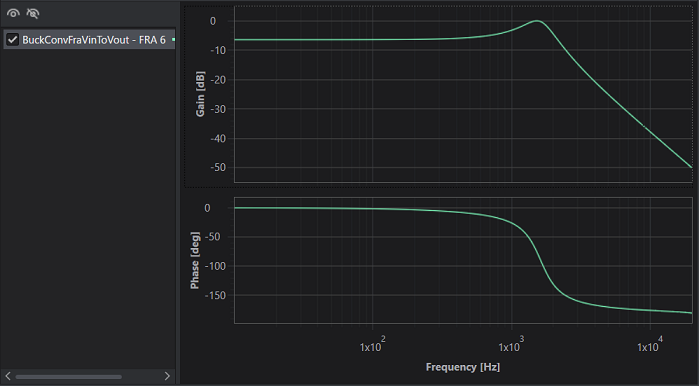Viewport: 699px width, 386px height.
Task: Click the right scroll arrow of trace list
Action: tap(167, 376)
